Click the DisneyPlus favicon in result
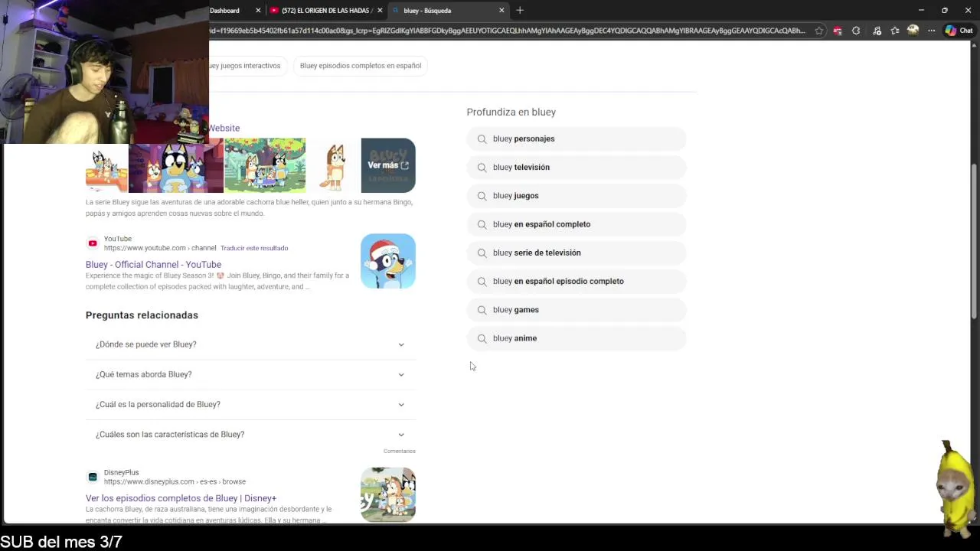The height and width of the screenshot is (551, 980). pyautogui.click(x=93, y=477)
